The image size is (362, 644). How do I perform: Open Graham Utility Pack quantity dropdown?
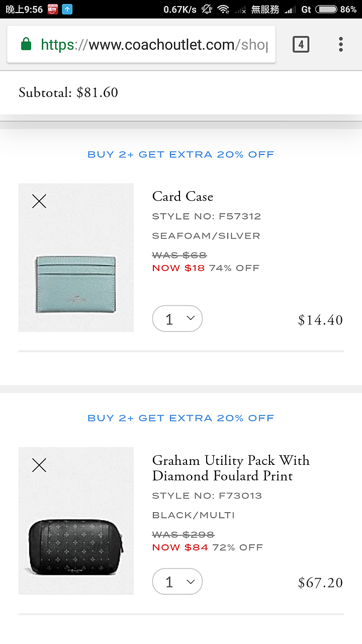click(x=177, y=582)
